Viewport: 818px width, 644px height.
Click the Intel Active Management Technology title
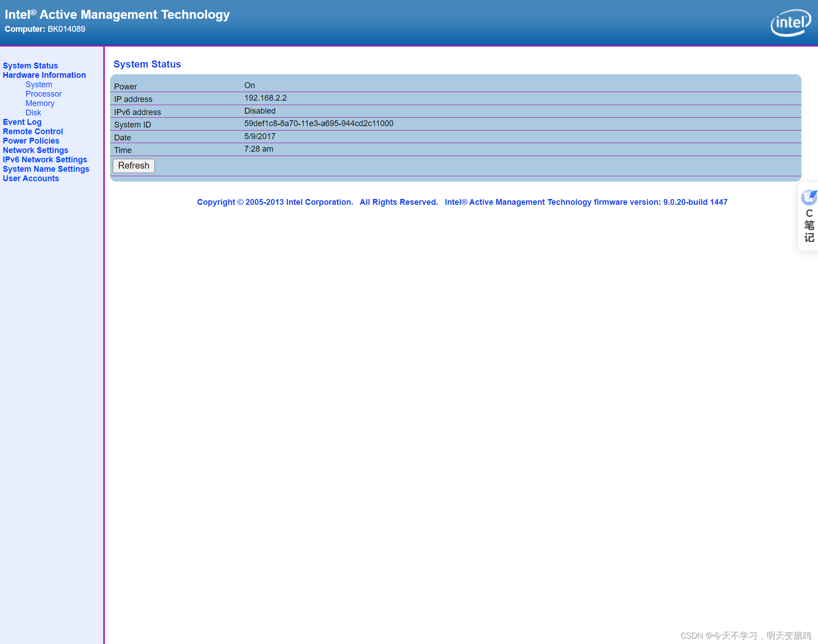tap(117, 15)
